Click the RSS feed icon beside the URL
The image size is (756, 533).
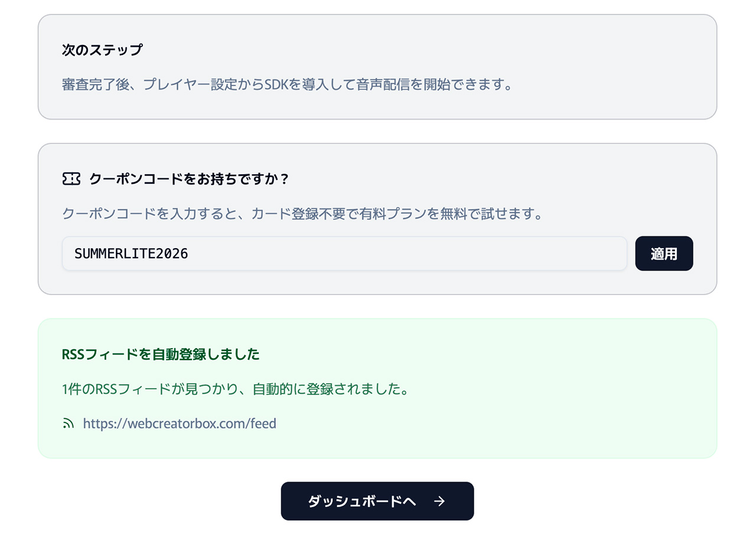pyautogui.click(x=68, y=423)
